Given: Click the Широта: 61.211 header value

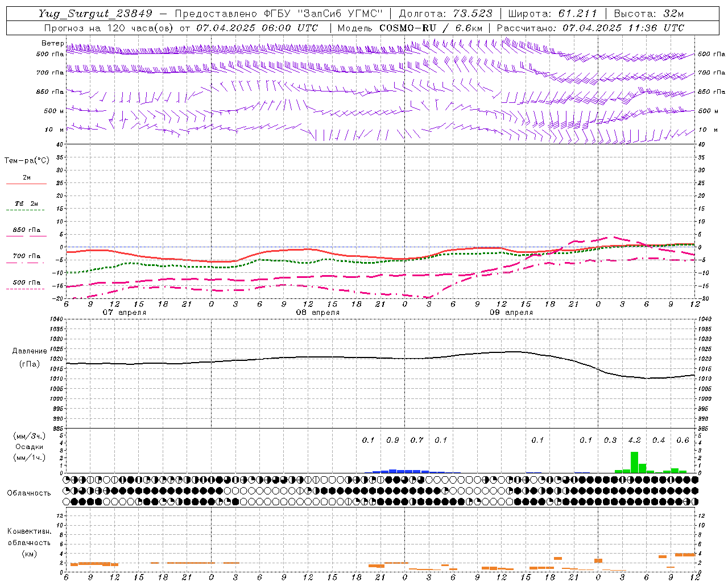Looking at the screenshot, I should 553,14.
